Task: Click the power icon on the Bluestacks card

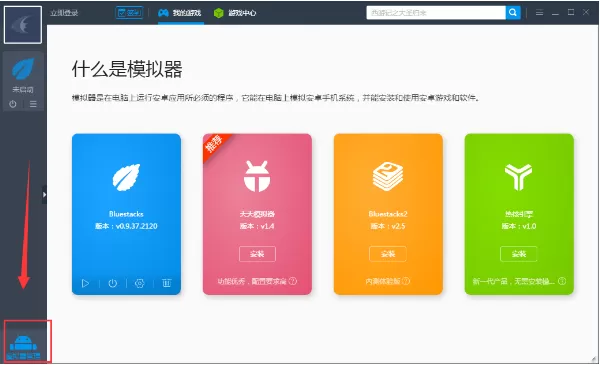Action: point(112,283)
